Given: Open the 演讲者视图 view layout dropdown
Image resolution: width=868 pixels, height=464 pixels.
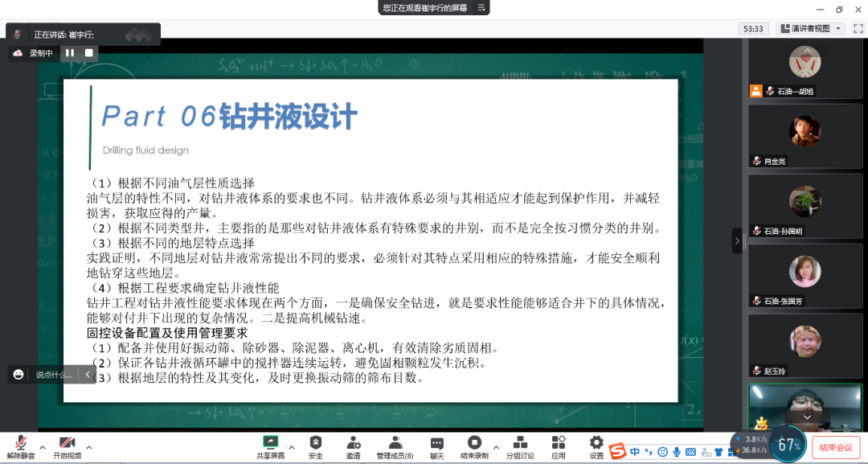Looking at the screenshot, I should [811, 28].
